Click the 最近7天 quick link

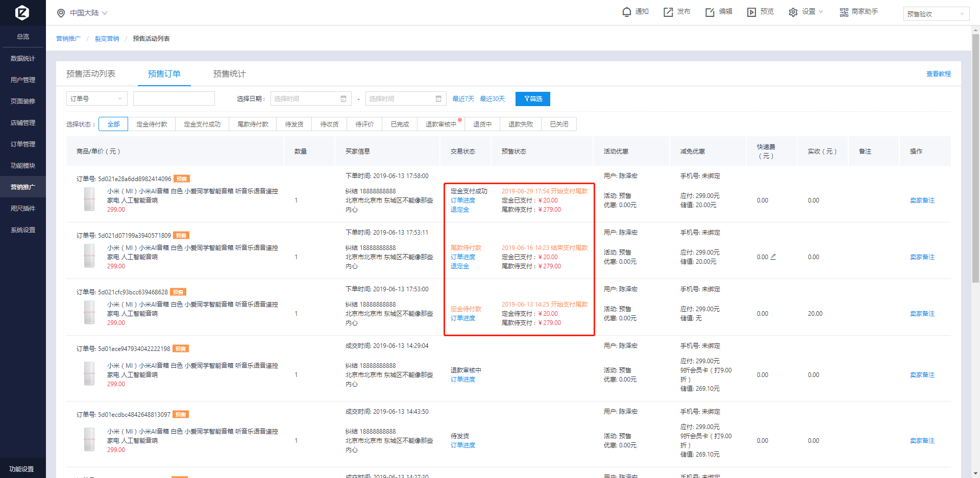(463, 98)
